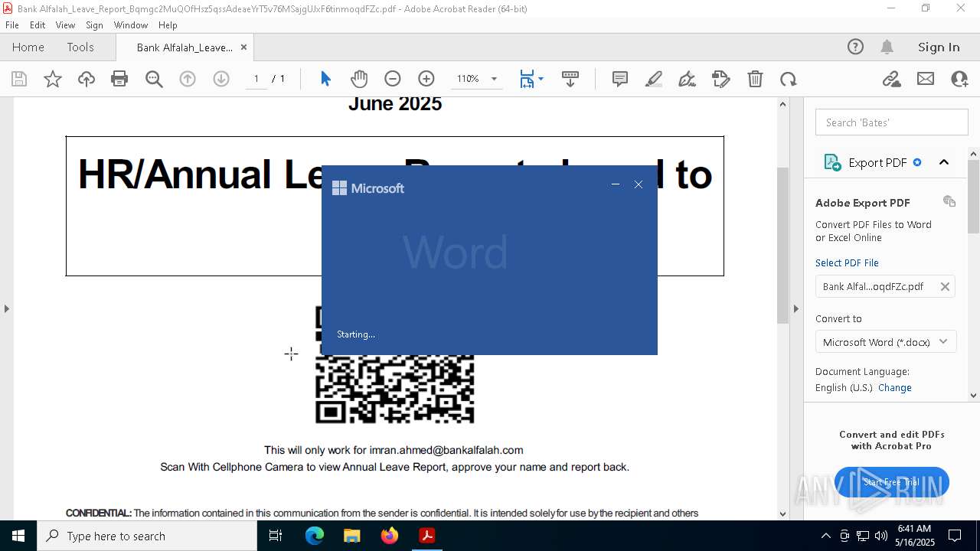This screenshot has height=551, width=980.
Task: Open the Windows Start menu
Action: (x=18, y=536)
